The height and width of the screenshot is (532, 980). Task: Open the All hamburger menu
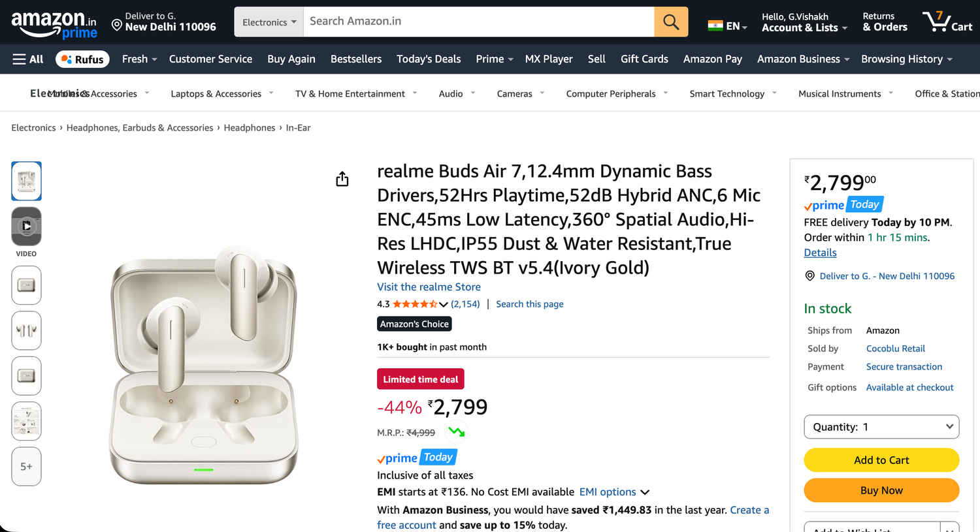[x=27, y=59]
